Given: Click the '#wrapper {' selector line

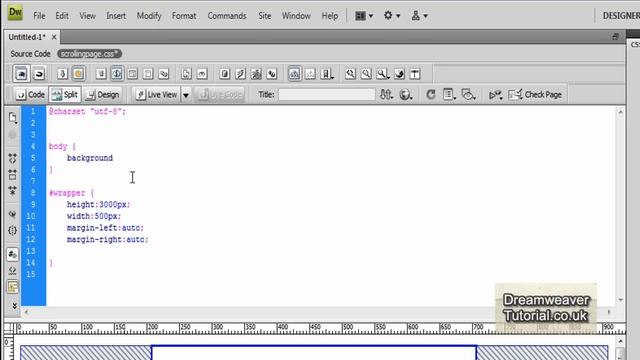Looking at the screenshot, I should tap(71, 193).
